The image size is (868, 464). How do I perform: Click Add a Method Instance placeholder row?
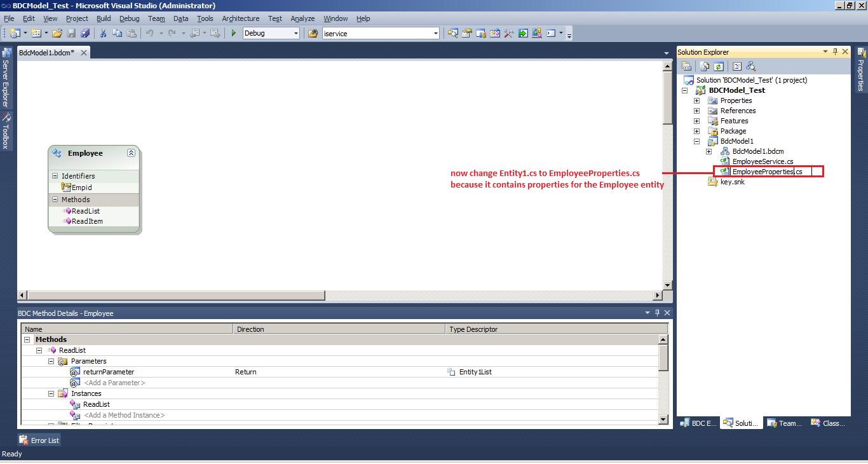pos(124,415)
